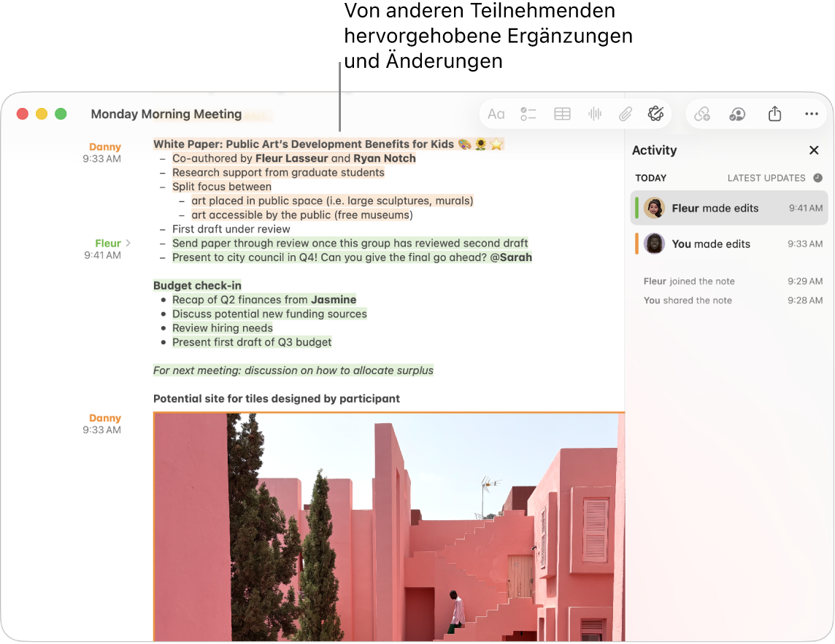Screen dimensions: 835x644
Task: Add a table from the toolbar
Action: [562, 114]
